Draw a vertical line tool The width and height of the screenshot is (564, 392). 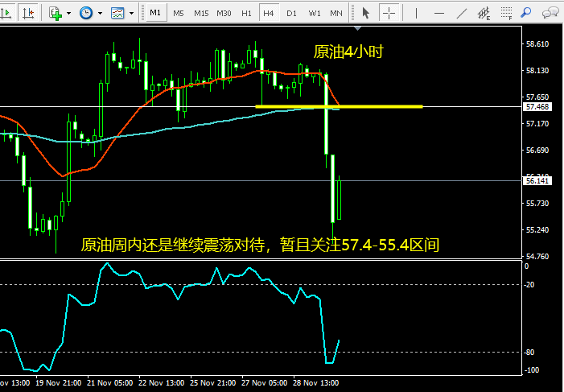tap(416, 14)
